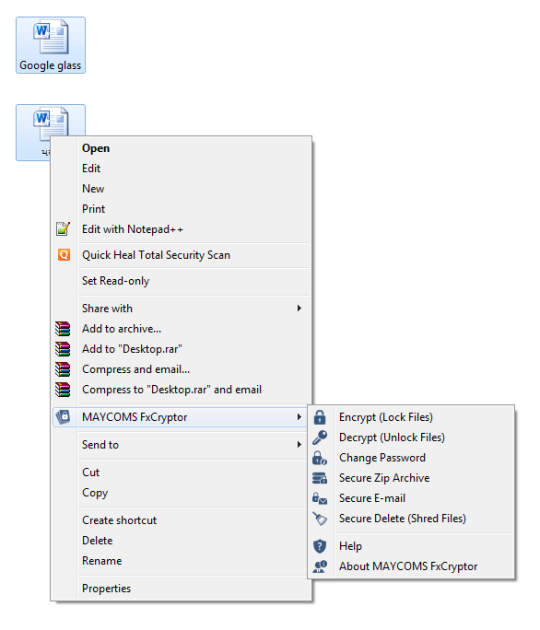
Task: Choose Edit from the context menu
Action: click(182, 168)
